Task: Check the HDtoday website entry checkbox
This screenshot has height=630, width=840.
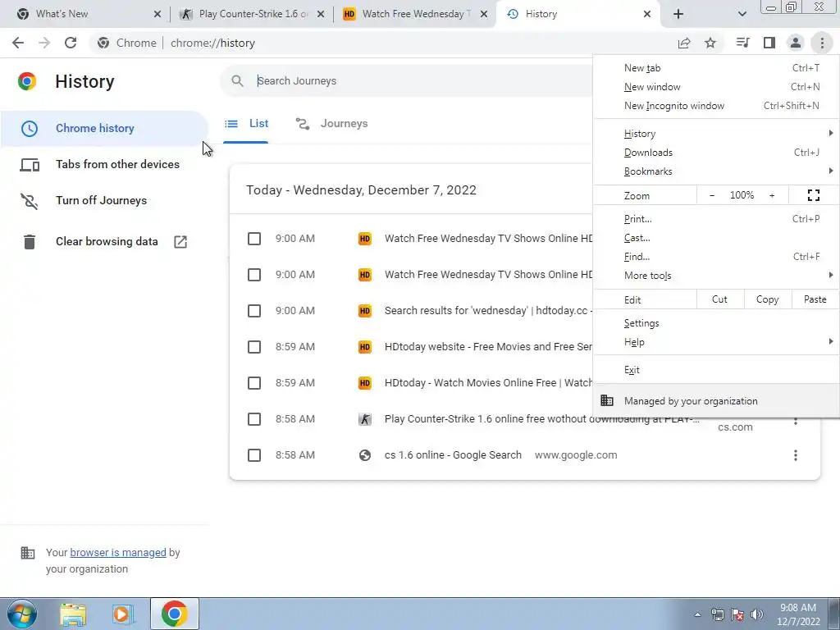Action: (254, 347)
